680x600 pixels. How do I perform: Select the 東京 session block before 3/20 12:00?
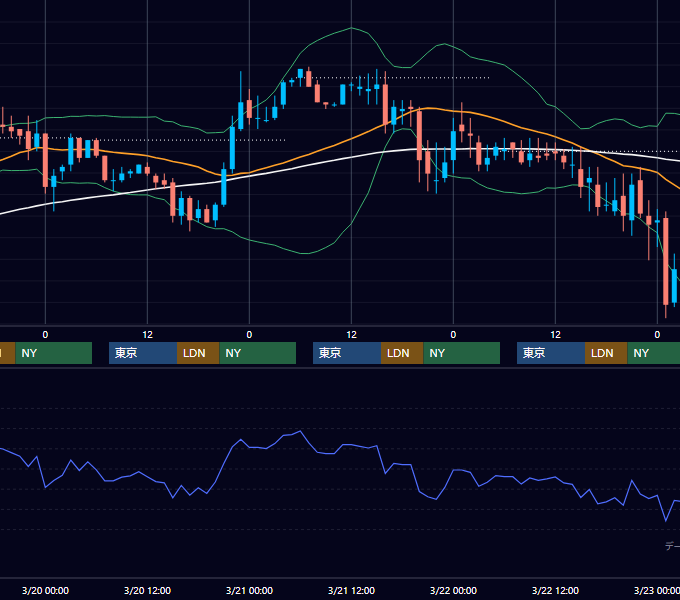tap(143, 353)
